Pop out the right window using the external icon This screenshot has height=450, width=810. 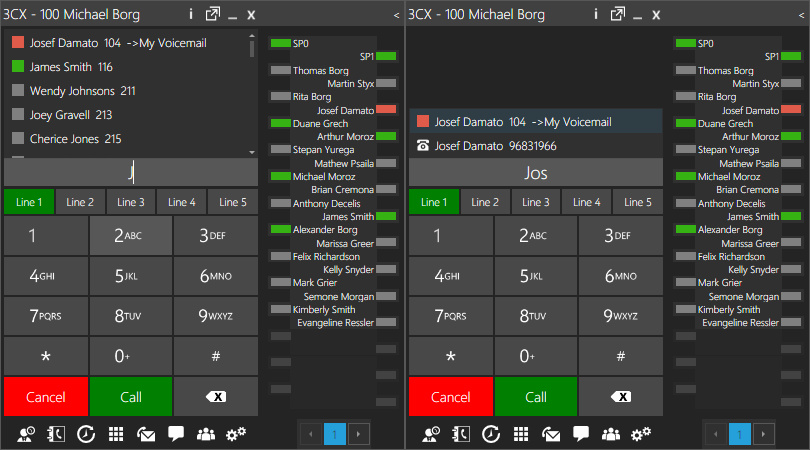(x=618, y=14)
